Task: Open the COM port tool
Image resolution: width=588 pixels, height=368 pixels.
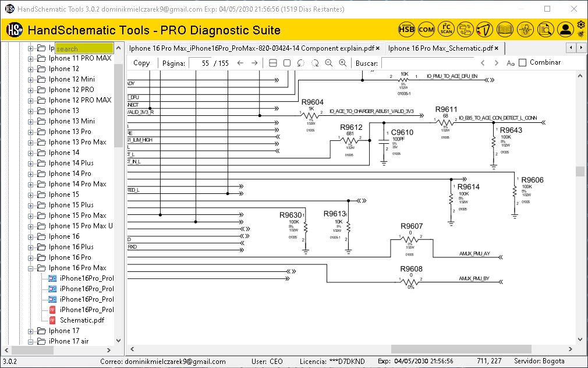Action: (x=426, y=29)
